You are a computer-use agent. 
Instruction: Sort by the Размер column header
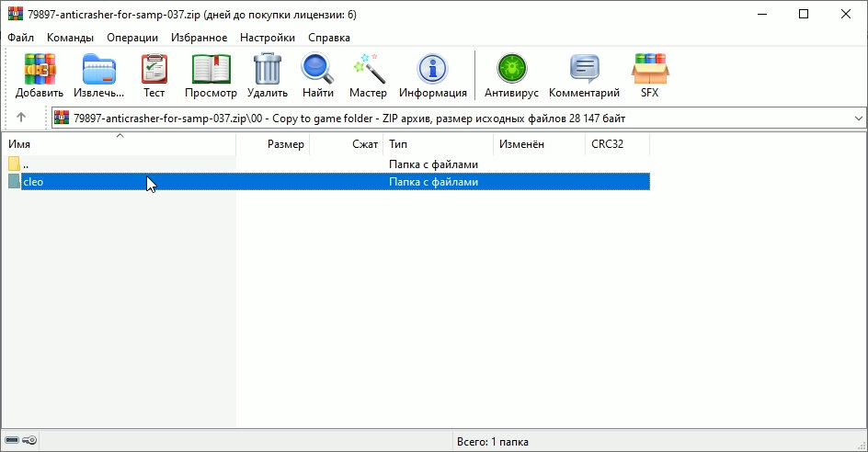pyautogui.click(x=273, y=144)
